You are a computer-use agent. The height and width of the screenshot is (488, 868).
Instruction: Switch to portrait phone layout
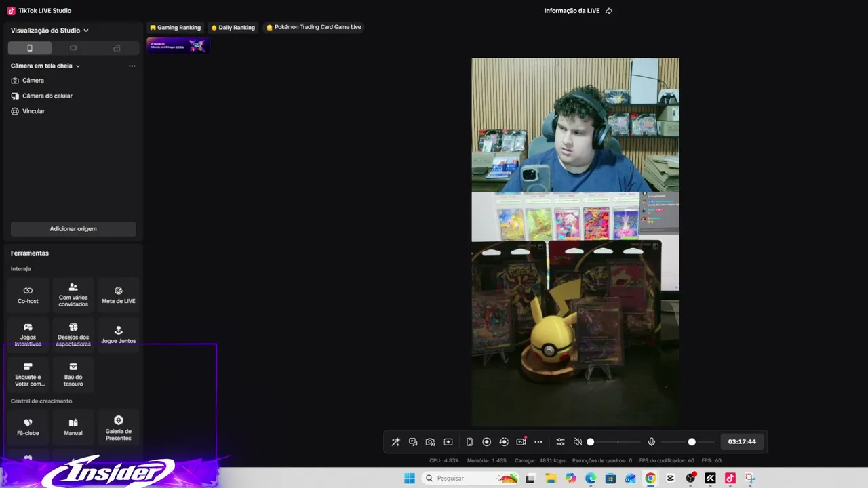(30, 48)
